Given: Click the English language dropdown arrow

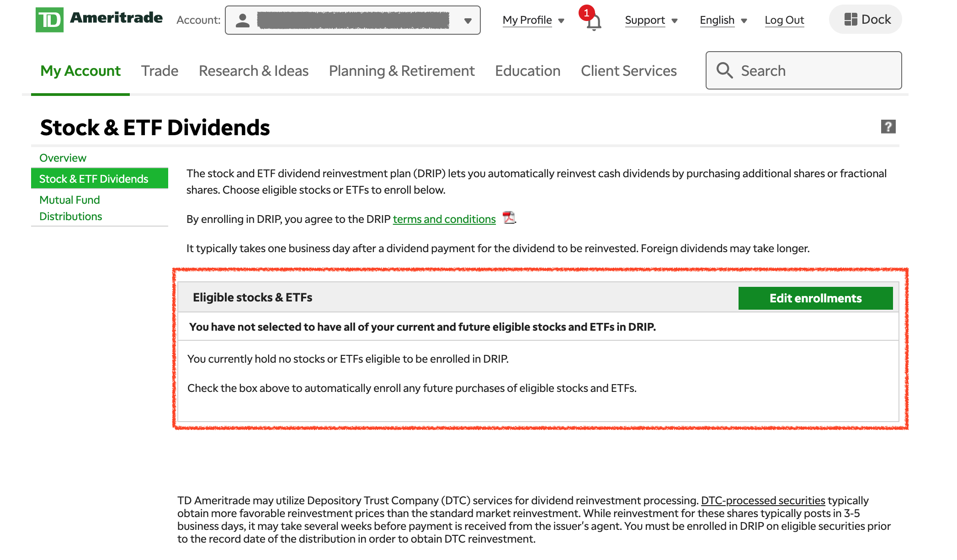Looking at the screenshot, I should [745, 20].
